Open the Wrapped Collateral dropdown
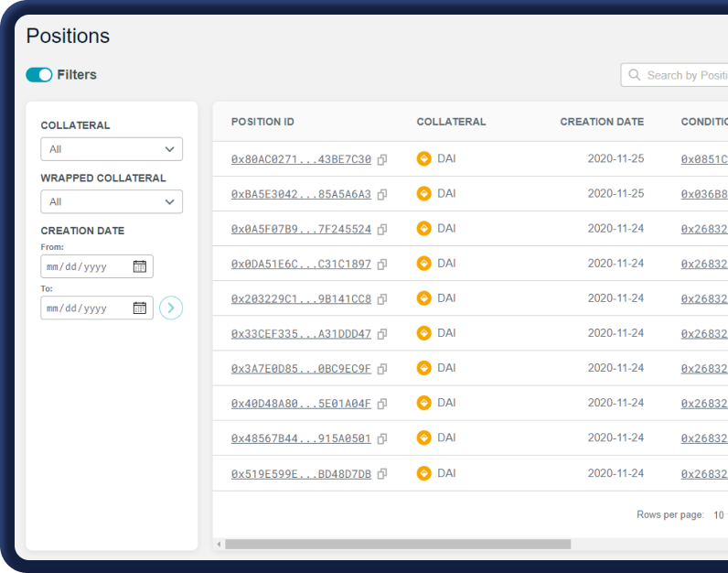The height and width of the screenshot is (573, 728). click(112, 201)
